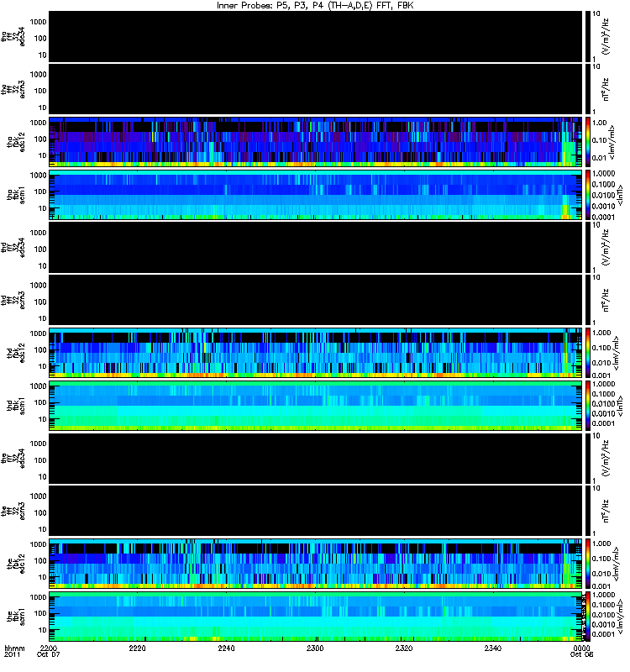This screenshot has width=630, height=672.
Task: Click the empty the fff 32 edc34 panel
Action: [x=316, y=458]
